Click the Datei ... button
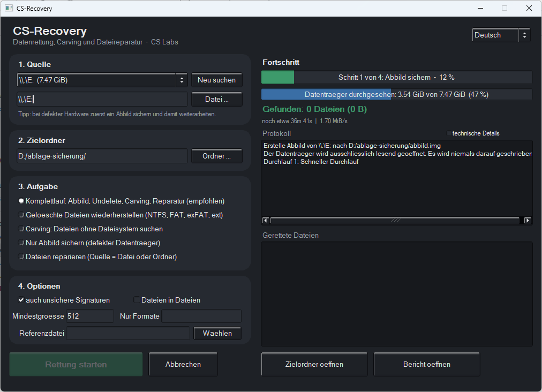This screenshot has width=542, height=392. (217, 99)
